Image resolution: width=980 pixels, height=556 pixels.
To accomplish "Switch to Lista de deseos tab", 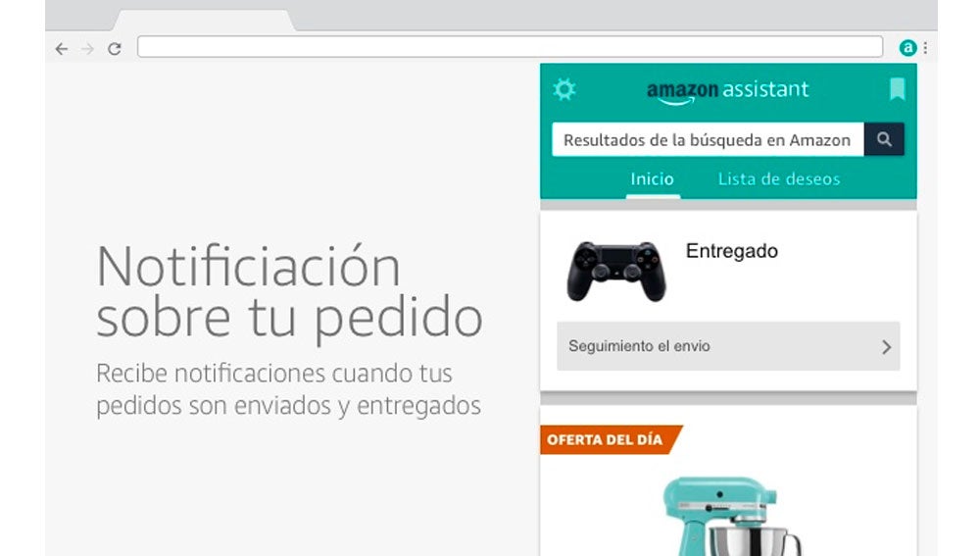I will coord(779,179).
